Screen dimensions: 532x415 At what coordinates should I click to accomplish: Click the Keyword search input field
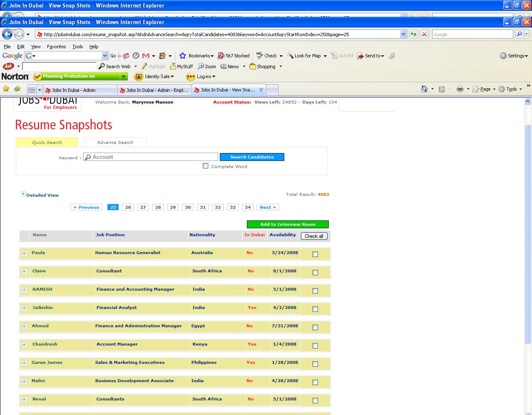(x=154, y=157)
